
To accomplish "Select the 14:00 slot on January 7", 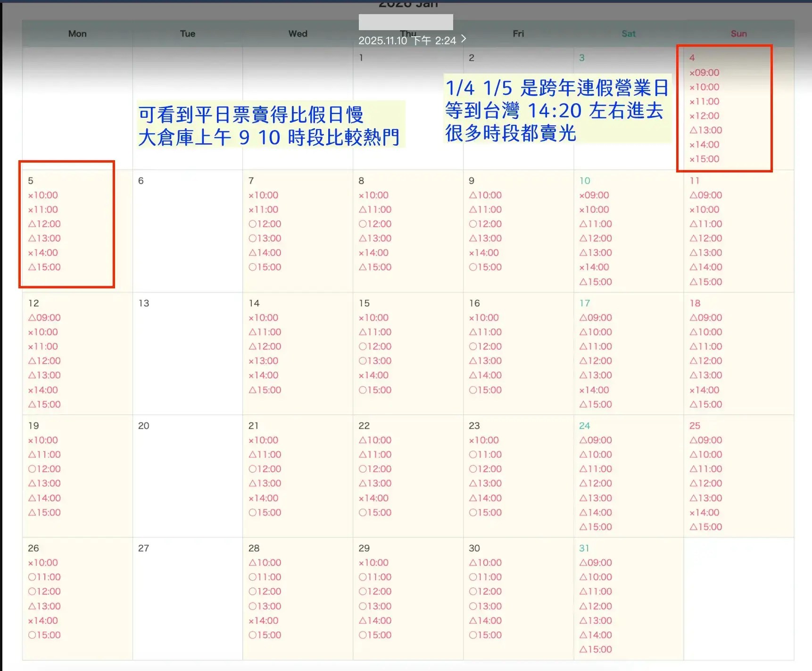I will click(265, 253).
